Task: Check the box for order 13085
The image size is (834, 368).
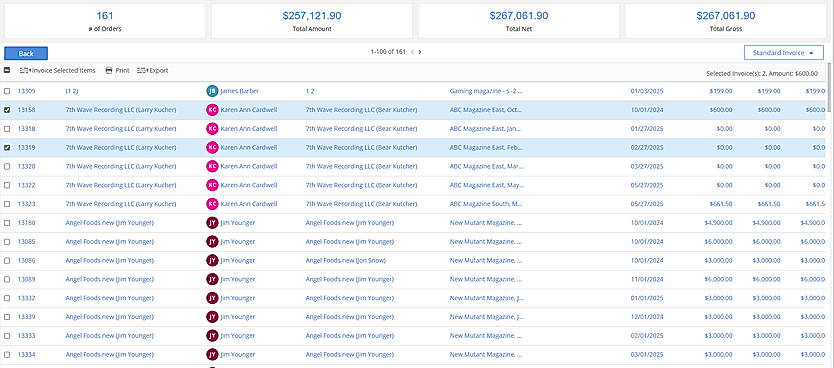Action: coord(7,241)
